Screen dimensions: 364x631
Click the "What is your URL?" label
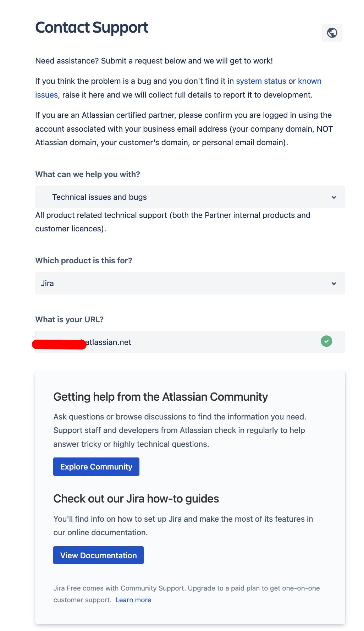pyautogui.click(x=69, y=319)
